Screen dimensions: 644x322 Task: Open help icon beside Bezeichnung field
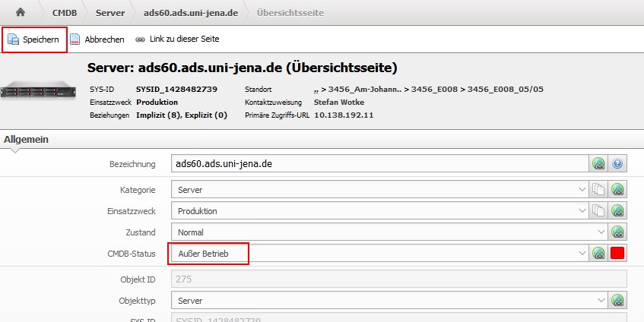(x=617, y=164)
